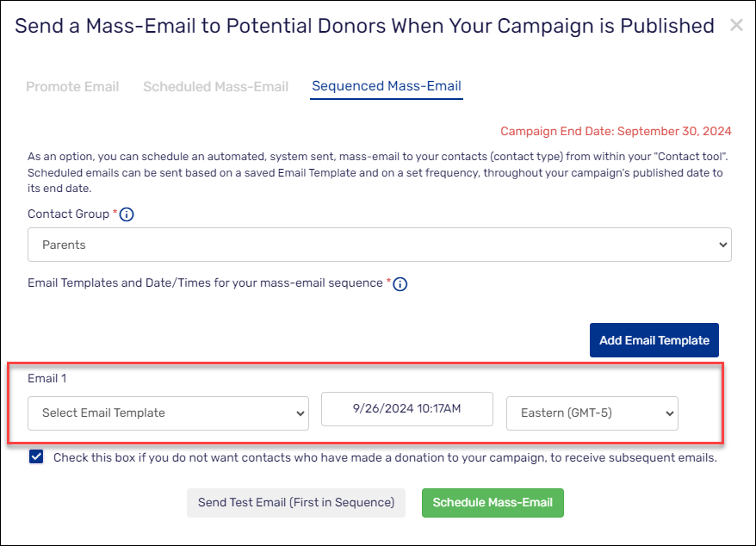Select the Sequenced Mass-Email tab

387,86
